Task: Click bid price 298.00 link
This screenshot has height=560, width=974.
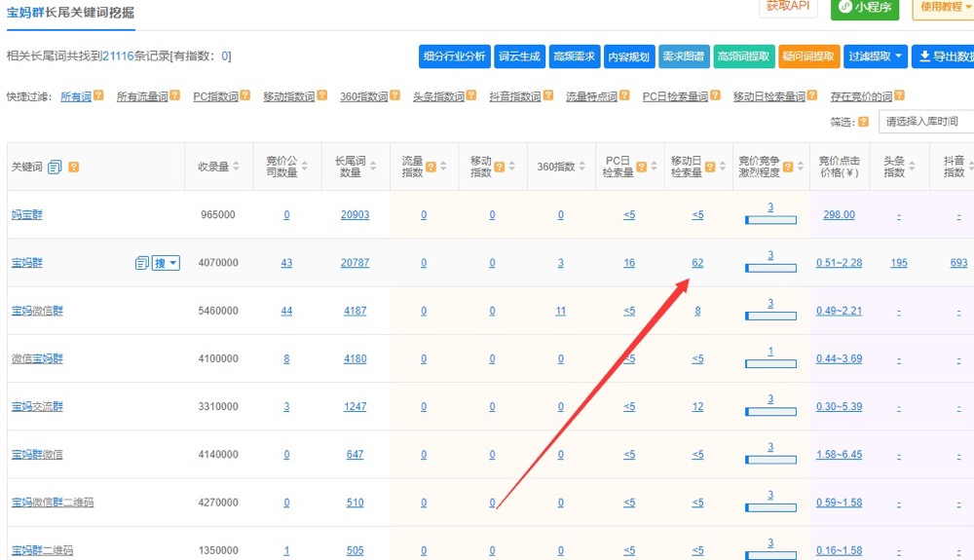Action: pos(839,215)
